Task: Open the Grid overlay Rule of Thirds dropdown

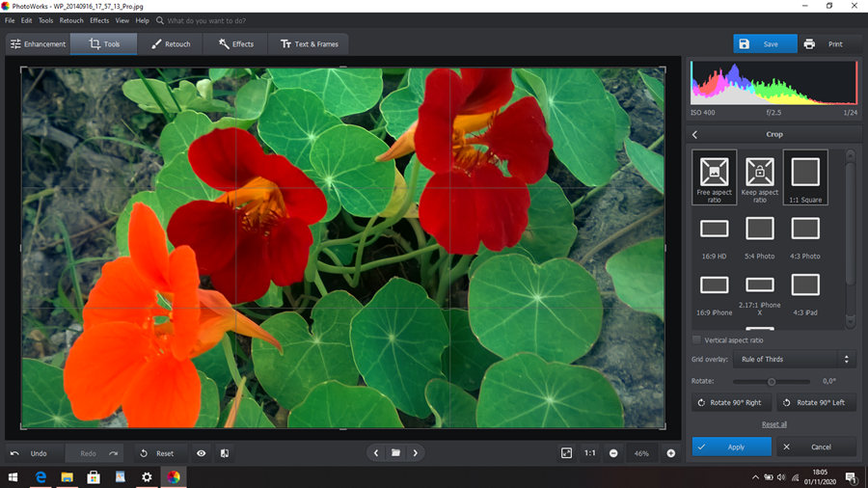Action: pyautogui.click(x=795, y=359)
